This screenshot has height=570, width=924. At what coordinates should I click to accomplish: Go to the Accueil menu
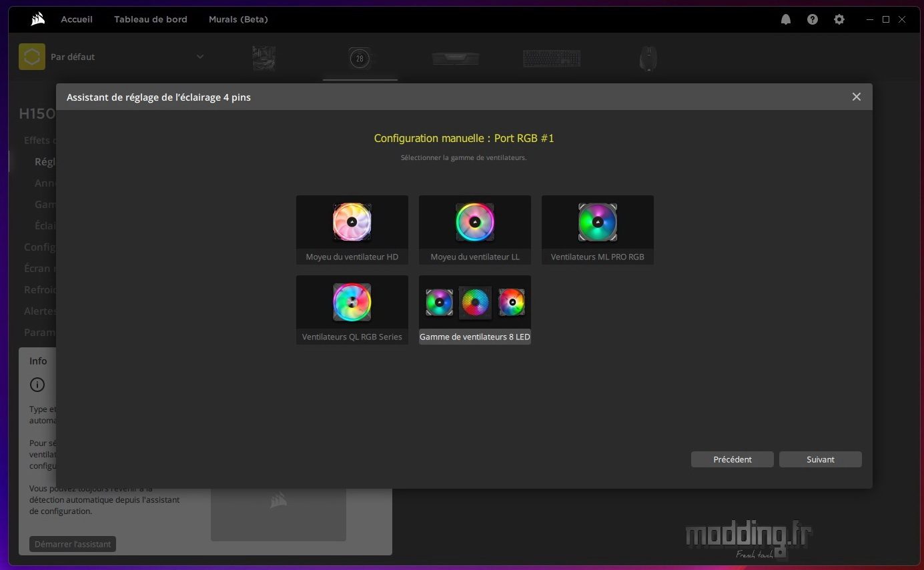77,19
